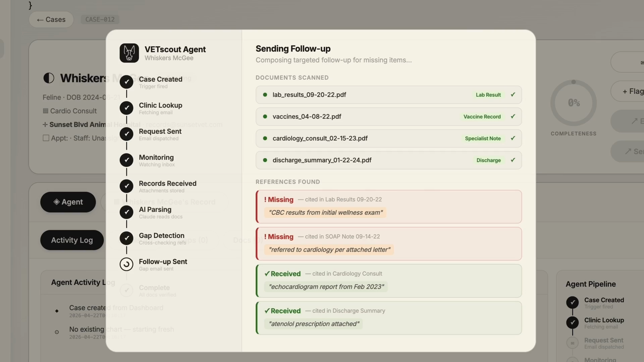Click circle bullet beside No existing chart entry
This screenshot has width=644, height=362.
pos(57,332)
